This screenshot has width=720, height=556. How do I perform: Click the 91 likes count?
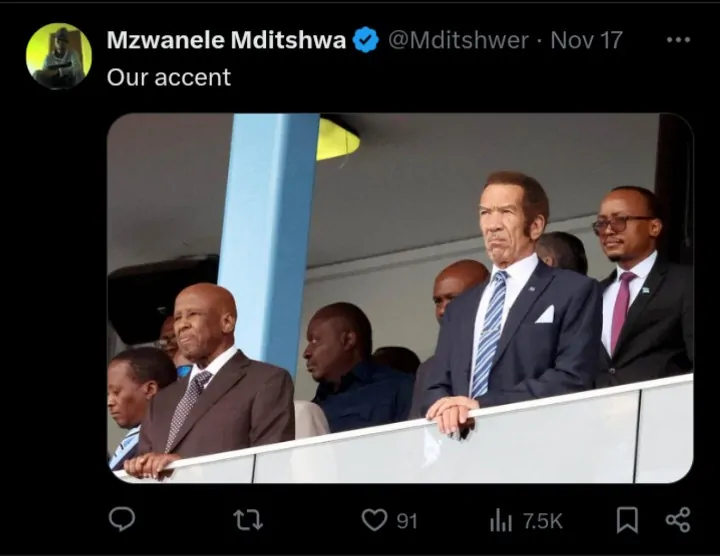(x=406, y=520)
